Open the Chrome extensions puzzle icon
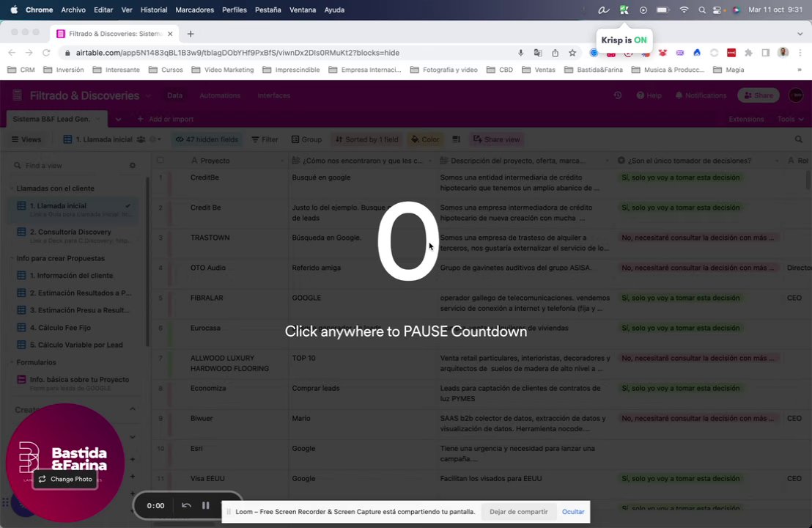Viewport: 812px width, 528px height. (748, 52)
